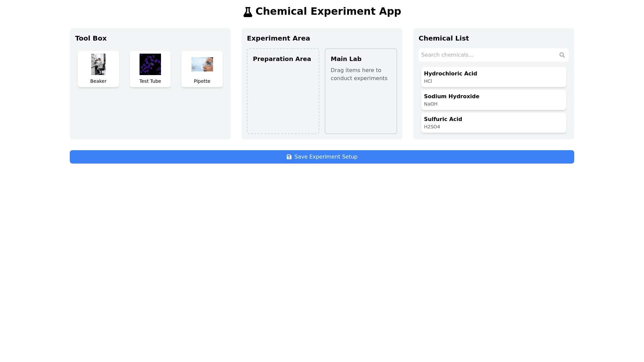Screen dimensions: 644x362
Task: Click the flask icon in the title
Action: pos(248,12)
